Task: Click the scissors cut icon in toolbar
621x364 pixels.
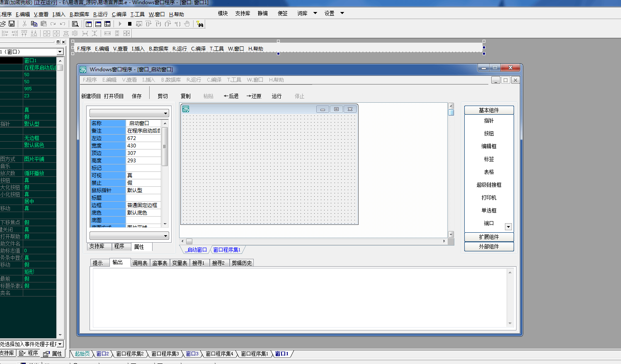Action: click(24, 24)
